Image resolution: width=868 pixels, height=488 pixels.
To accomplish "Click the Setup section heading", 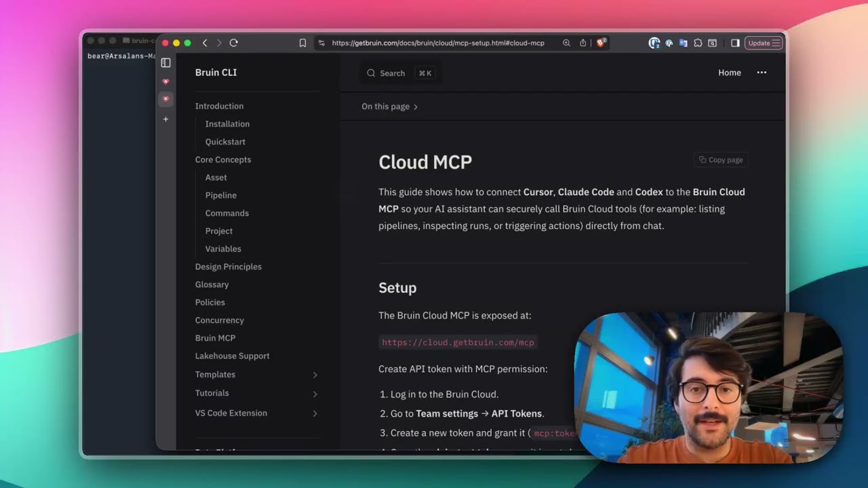I will (397, 288).
